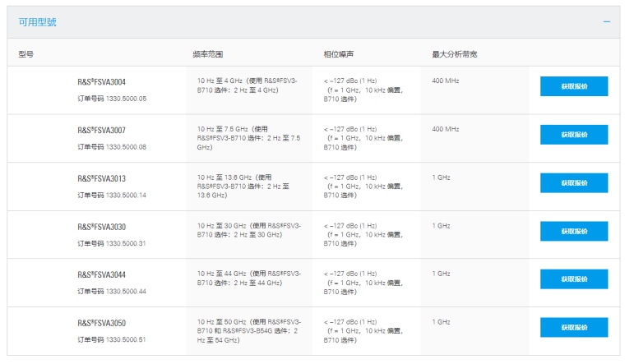Select the R&S FSVA3007 model name

tap(102, 130)
